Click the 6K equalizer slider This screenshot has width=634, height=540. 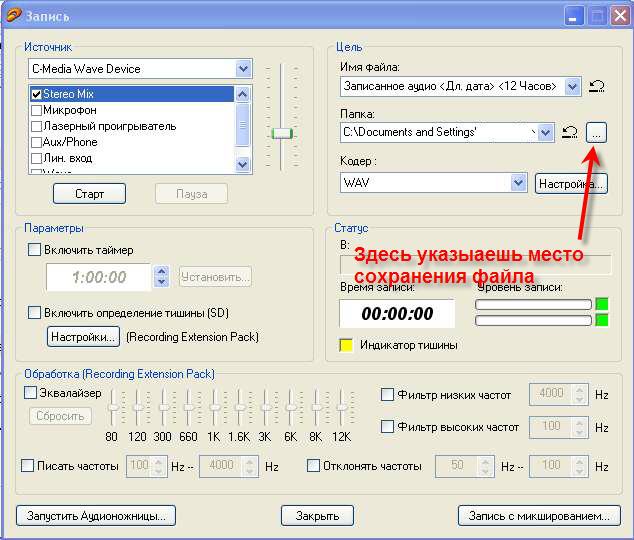[x=290, y=407]
